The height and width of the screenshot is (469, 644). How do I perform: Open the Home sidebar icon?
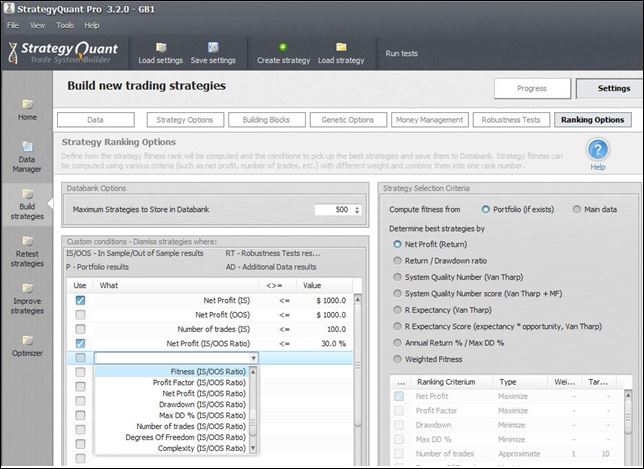point(28,104)
